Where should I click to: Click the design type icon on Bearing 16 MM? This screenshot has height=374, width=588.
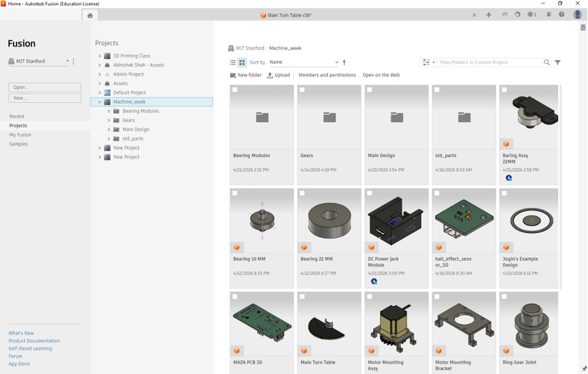tap(236, 247)
